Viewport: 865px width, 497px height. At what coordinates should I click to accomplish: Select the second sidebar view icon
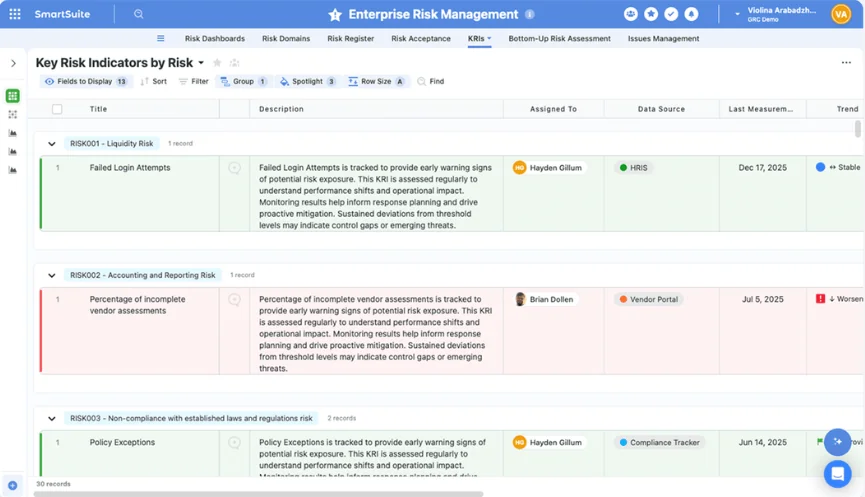[13, 115]
